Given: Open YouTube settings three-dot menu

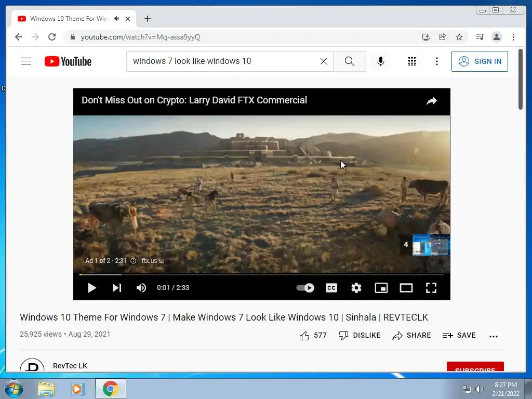Looking at the screenshot, I should (436, 61).
